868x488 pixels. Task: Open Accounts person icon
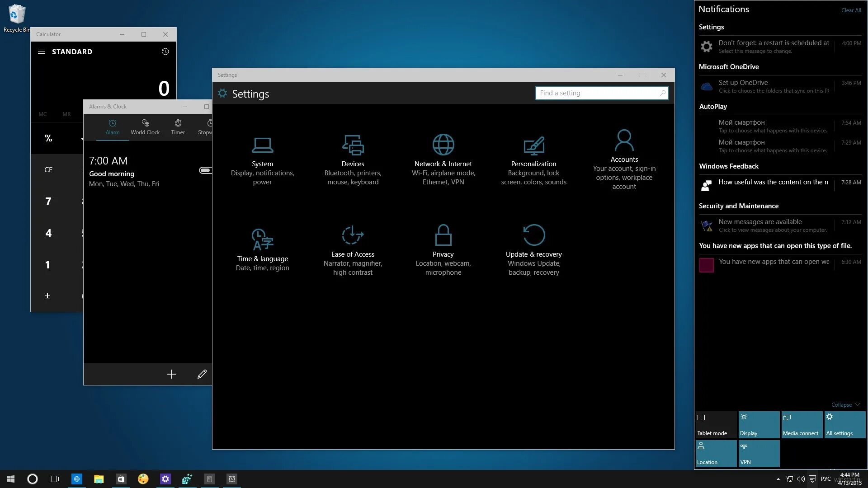pos(624,141)
